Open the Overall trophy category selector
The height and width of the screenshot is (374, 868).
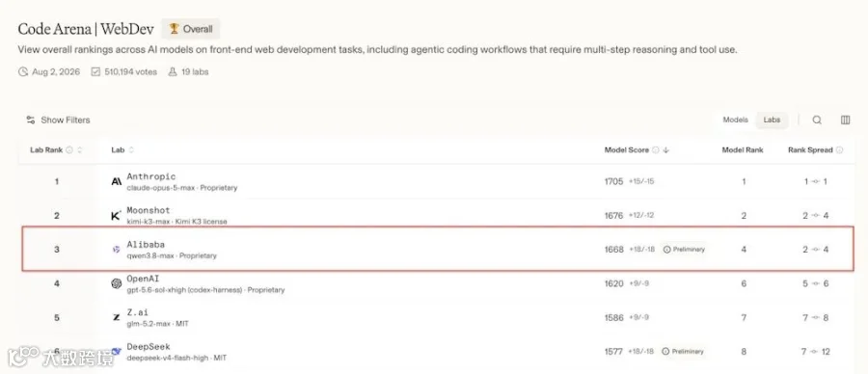coord(191,29)
